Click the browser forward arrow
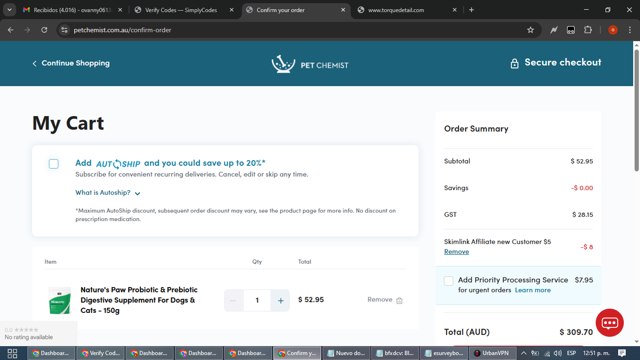Image resolution: width=640 pixels, height=360 pixels. pos(27,30)
